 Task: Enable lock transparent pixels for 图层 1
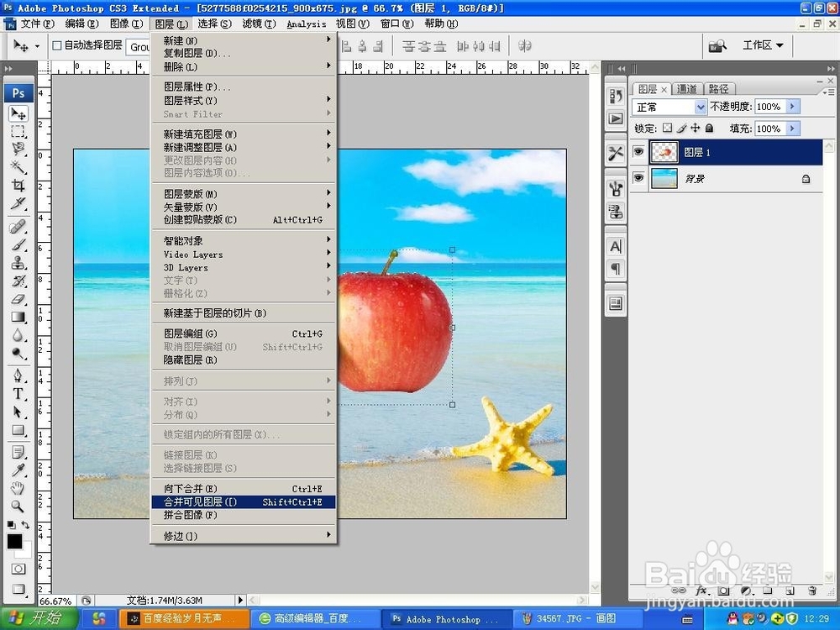point(665,128)
